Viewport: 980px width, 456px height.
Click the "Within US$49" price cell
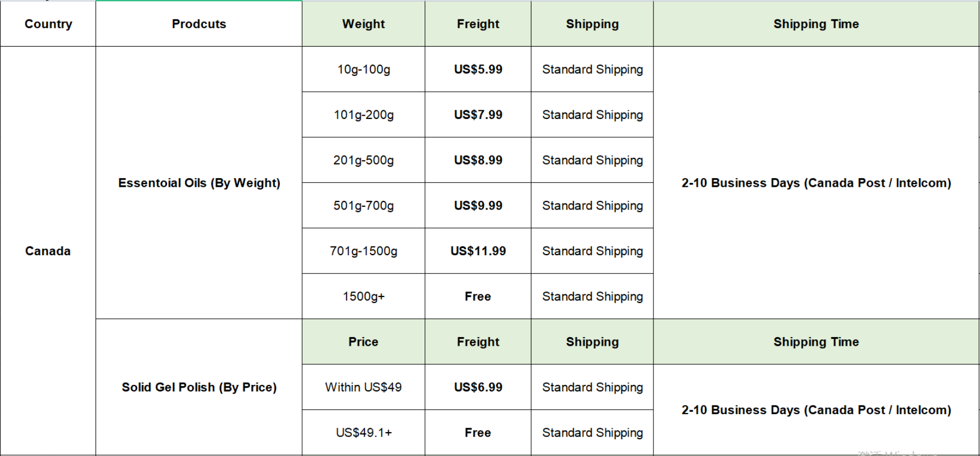pos(363,387)
